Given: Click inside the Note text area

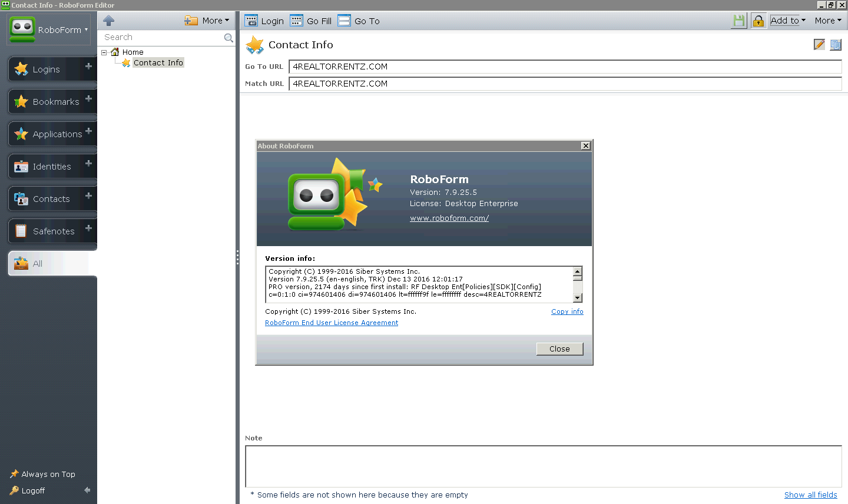Looking at the screenshot, I should pyautogui.click(x=543, y=466).
